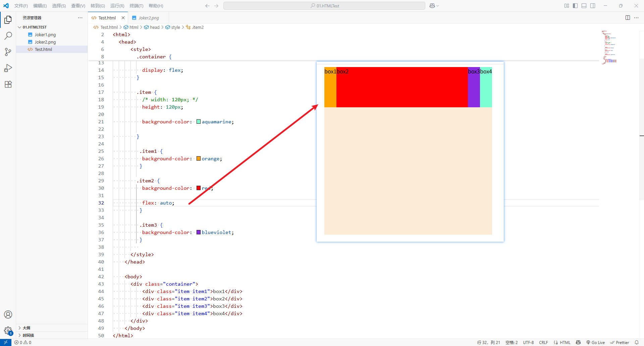The width and height of the screenshot is (644, 346).
Task: Switch to the Joker2.png tab
Action: (149, 18)
